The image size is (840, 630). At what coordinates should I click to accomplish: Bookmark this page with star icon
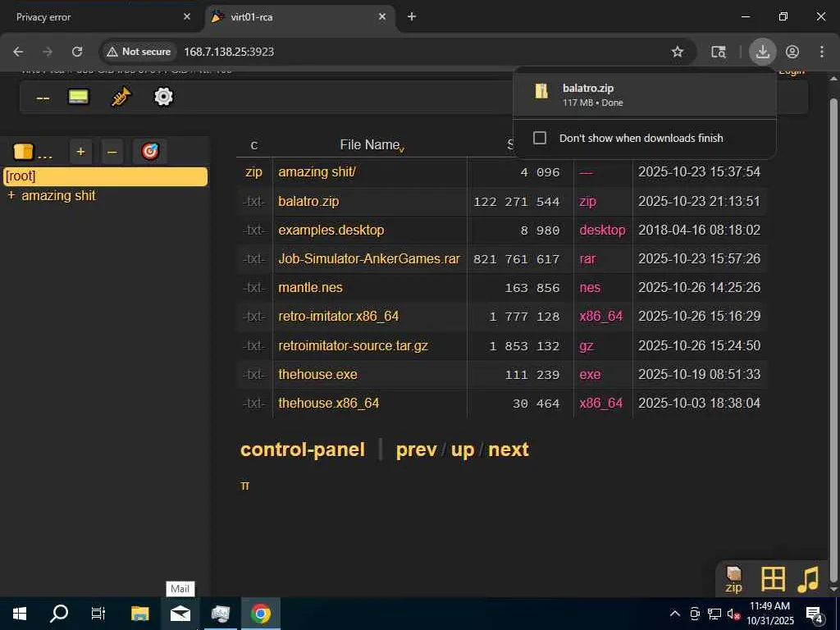(x=677, y=52)
